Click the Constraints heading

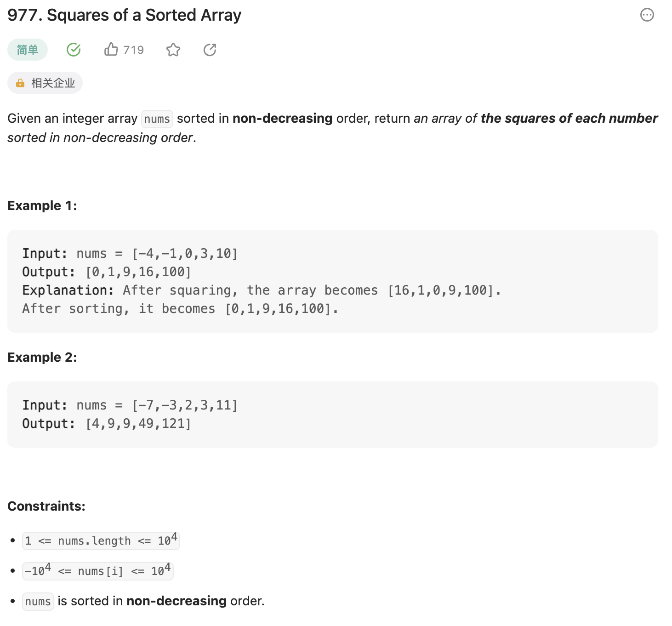46,506
